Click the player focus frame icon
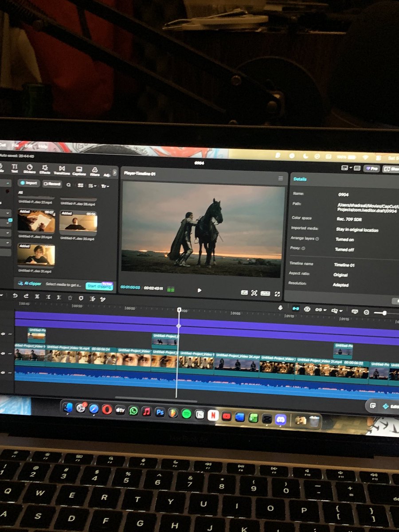 [254, 293]
